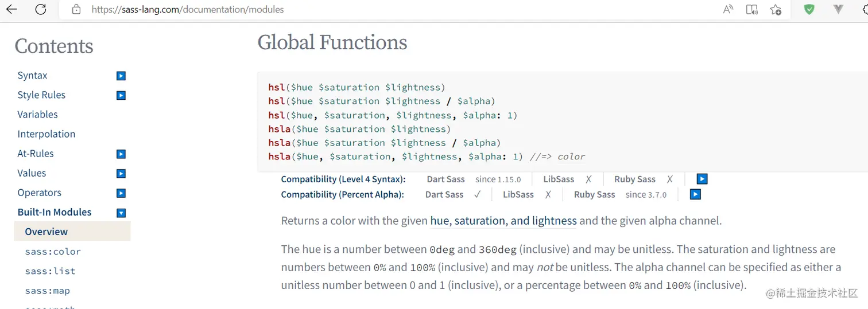Screen dimensions: 868x309
Task: Toggle Percent Alpha compatibility details
Action: tap(695, 194)
